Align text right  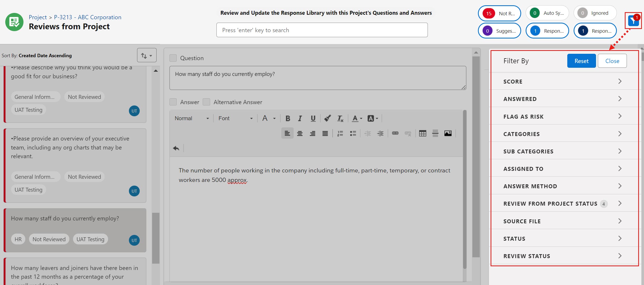click(312, 133)
